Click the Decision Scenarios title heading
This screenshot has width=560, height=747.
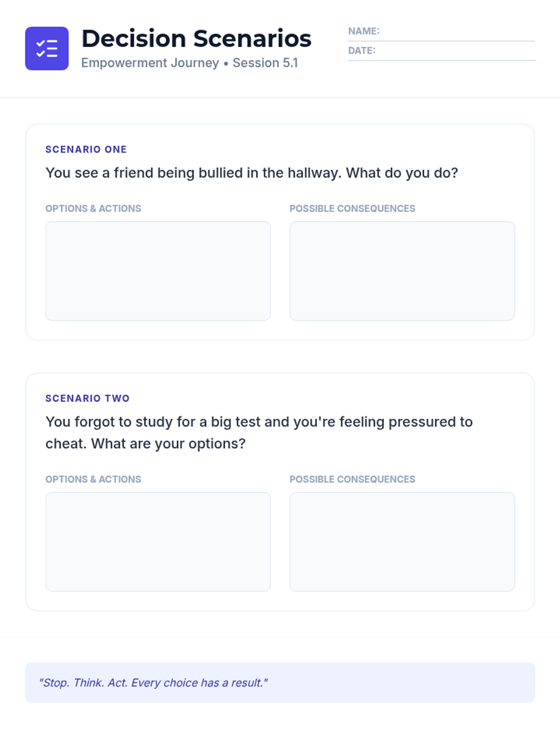tap(196, 39)
